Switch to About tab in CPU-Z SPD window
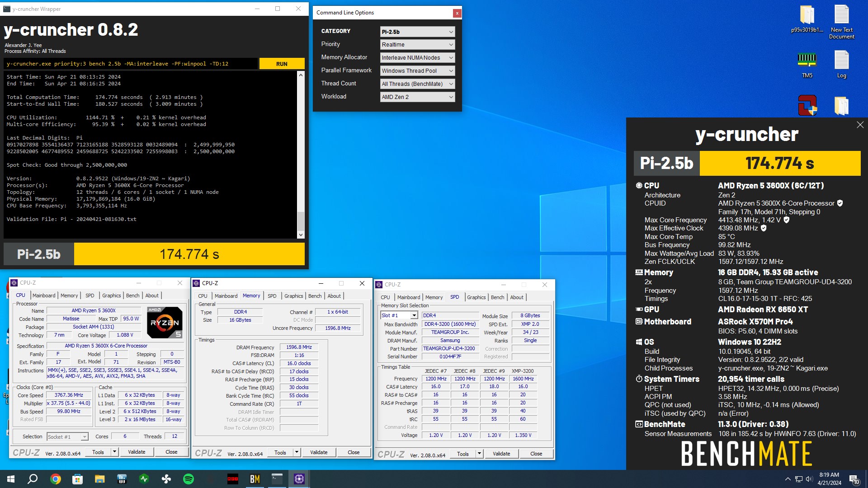The width and height of the screenshot is (868, 488). point(517,297)
